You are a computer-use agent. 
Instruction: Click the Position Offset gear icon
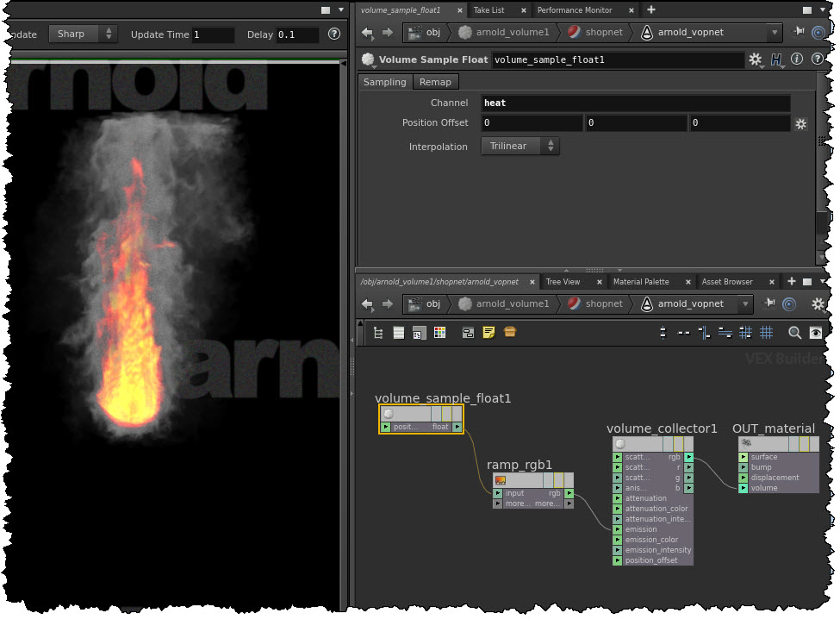[x=800, y=124]
